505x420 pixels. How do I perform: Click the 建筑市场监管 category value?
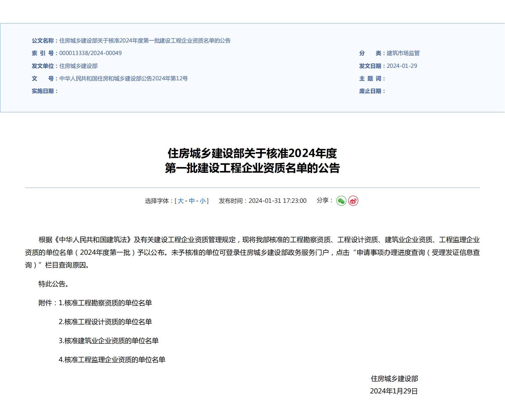coord(403,53)
